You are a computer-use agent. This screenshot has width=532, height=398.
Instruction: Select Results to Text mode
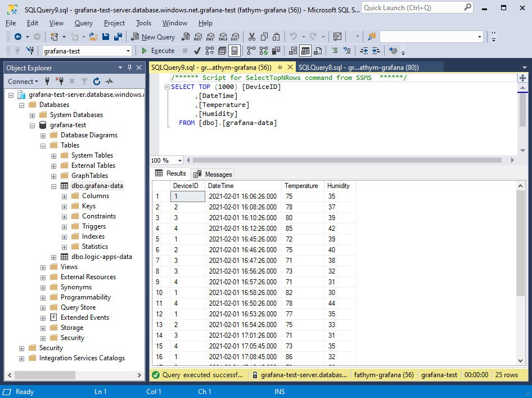293,51
